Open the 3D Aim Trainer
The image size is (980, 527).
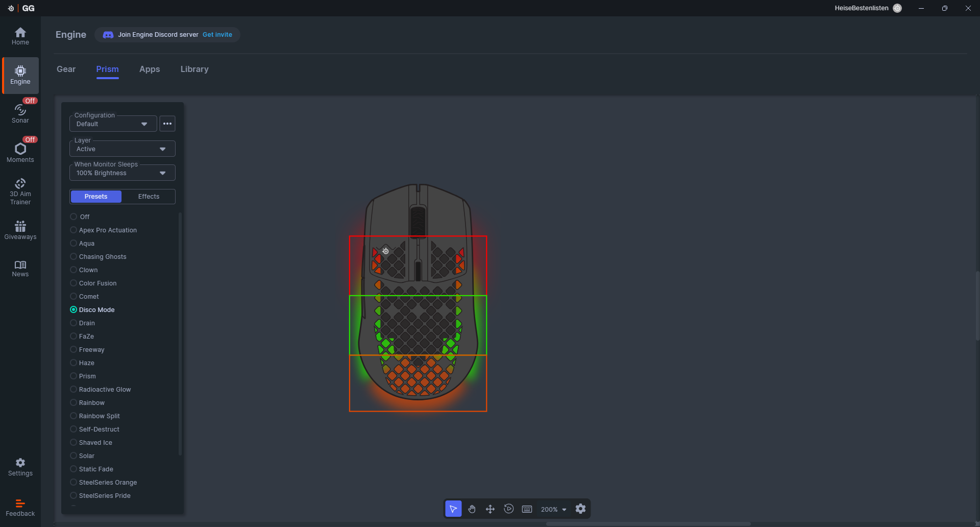pos(20,191)
